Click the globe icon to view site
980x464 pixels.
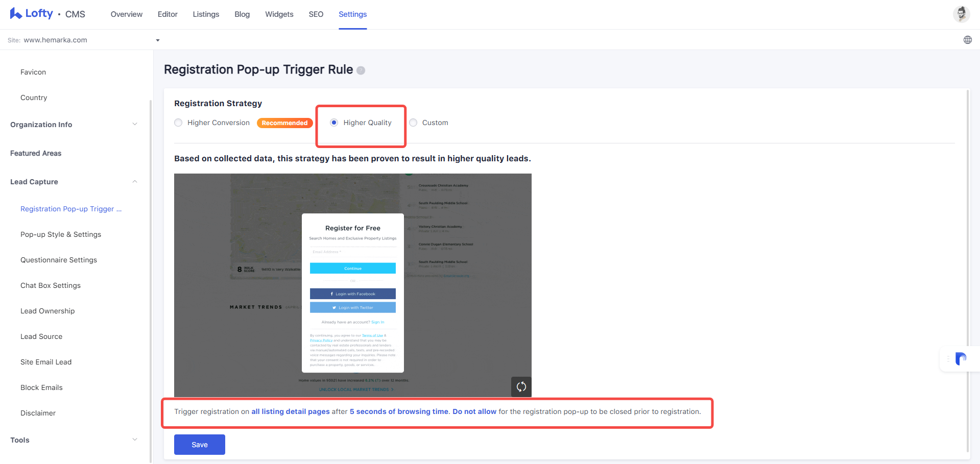pyautogui.click(x=967, y=40)
